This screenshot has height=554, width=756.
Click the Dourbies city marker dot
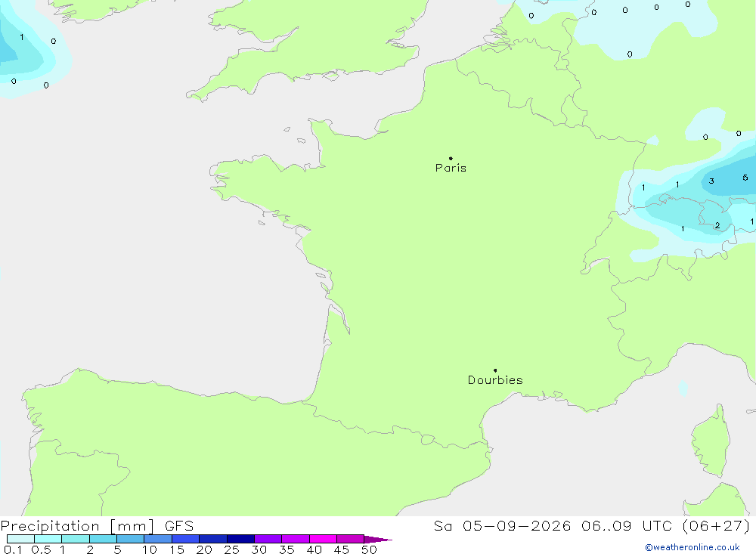pyautogui.click(x=495, y=370)
